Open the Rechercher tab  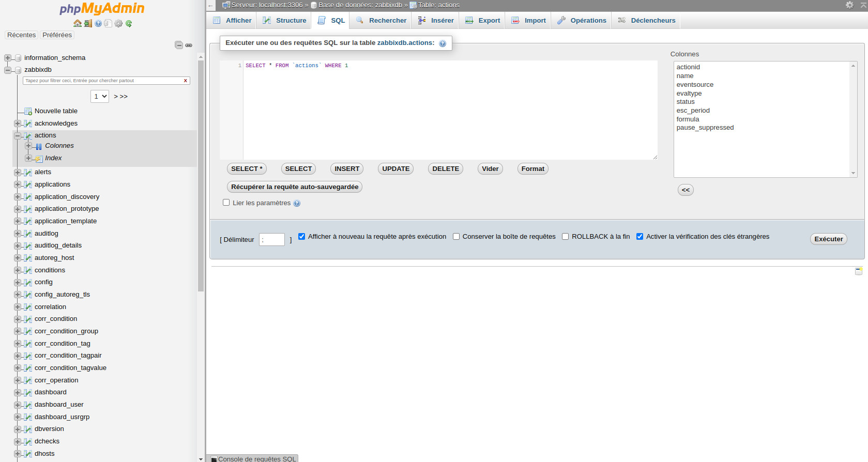[x=381, y=21]
